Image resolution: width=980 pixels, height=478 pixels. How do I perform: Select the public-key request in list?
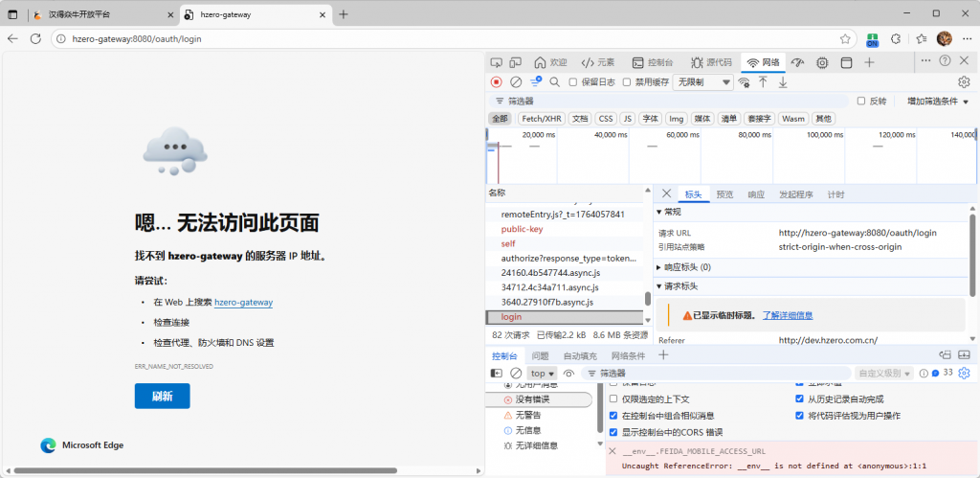coord(522,229)
